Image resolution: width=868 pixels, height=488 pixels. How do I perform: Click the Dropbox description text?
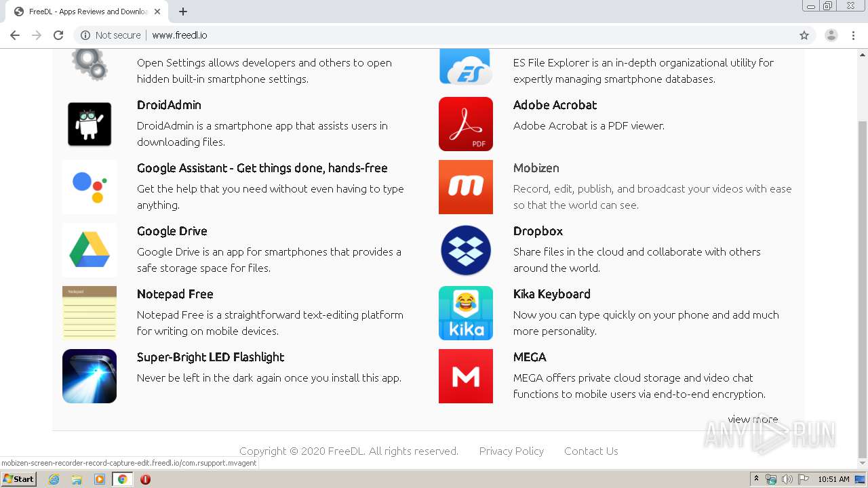637,260
